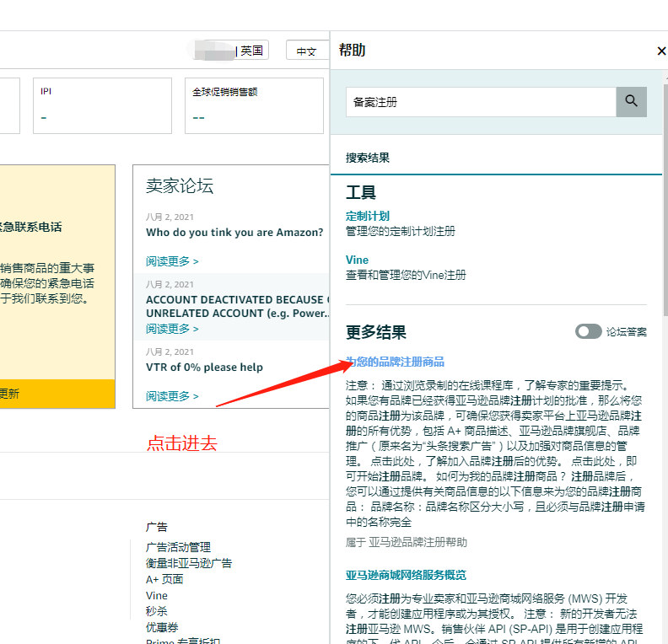Click the 卖家论坛 heading
The height and width of the screenshot is (644, 668).
180,186
